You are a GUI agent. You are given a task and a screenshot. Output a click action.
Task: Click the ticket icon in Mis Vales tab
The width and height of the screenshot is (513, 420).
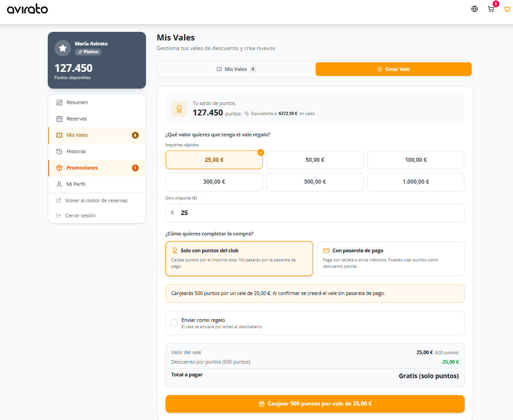[219, 69]
